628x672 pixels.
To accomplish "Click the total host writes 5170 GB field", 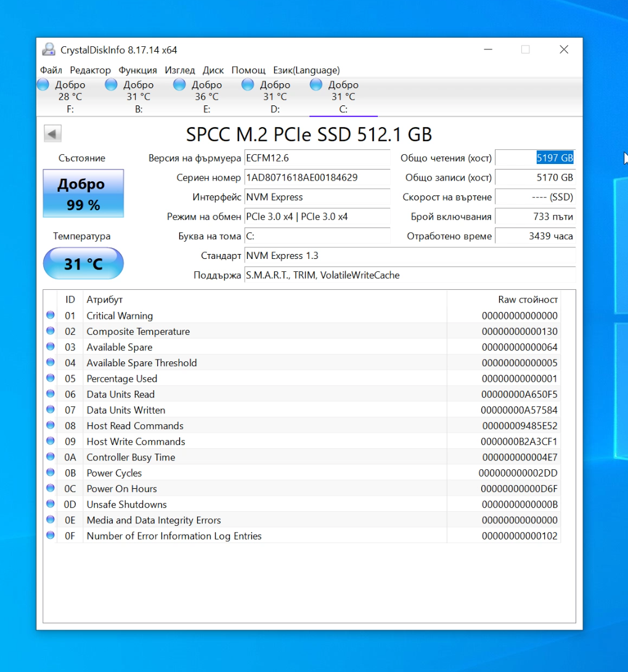I will click(x=535, y=178).
